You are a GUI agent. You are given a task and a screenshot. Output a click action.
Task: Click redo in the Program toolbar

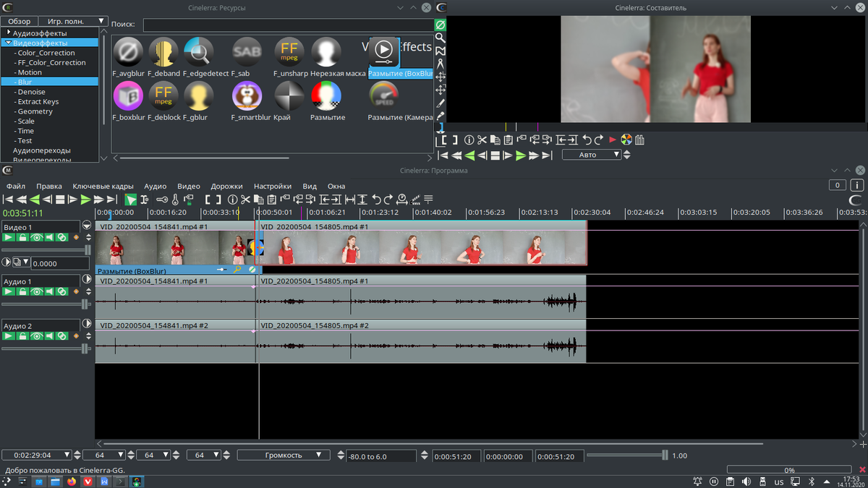pos(388,200)
